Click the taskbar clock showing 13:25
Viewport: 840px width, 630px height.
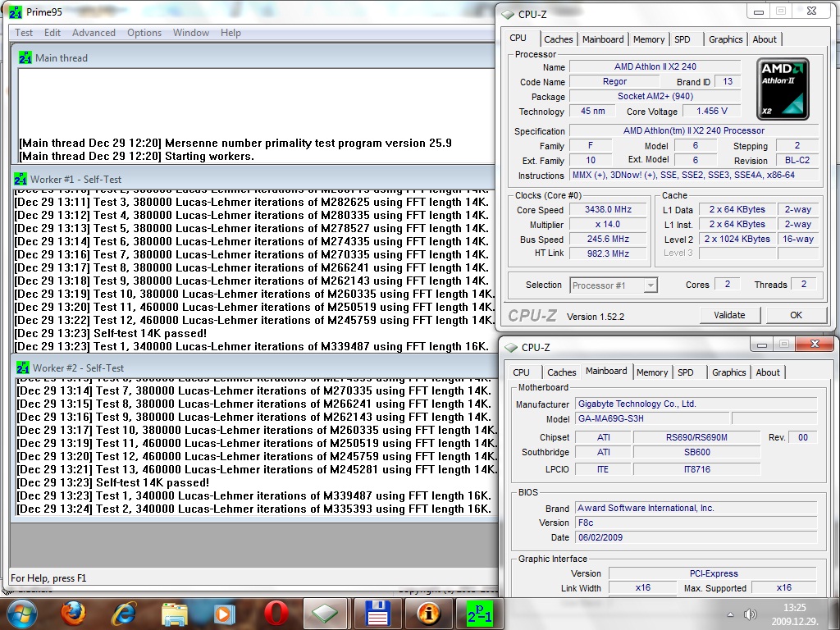794,608
